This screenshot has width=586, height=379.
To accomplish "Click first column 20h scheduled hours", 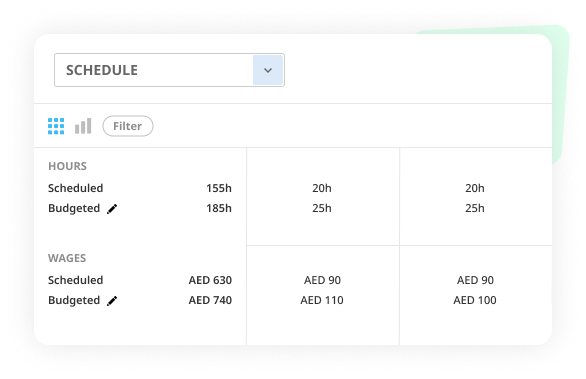I will tap(322, 188).
